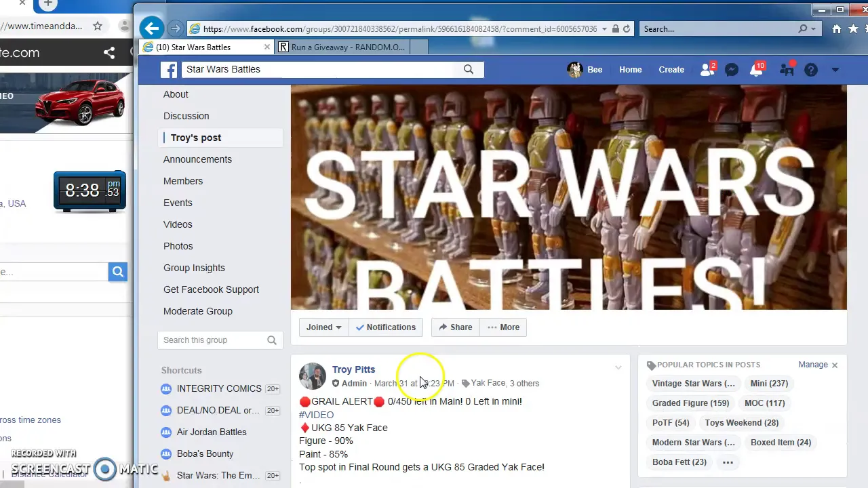Screen dimensions: 868x488
Task: Click the magnifier in Search this group
Action: point(272,340)
